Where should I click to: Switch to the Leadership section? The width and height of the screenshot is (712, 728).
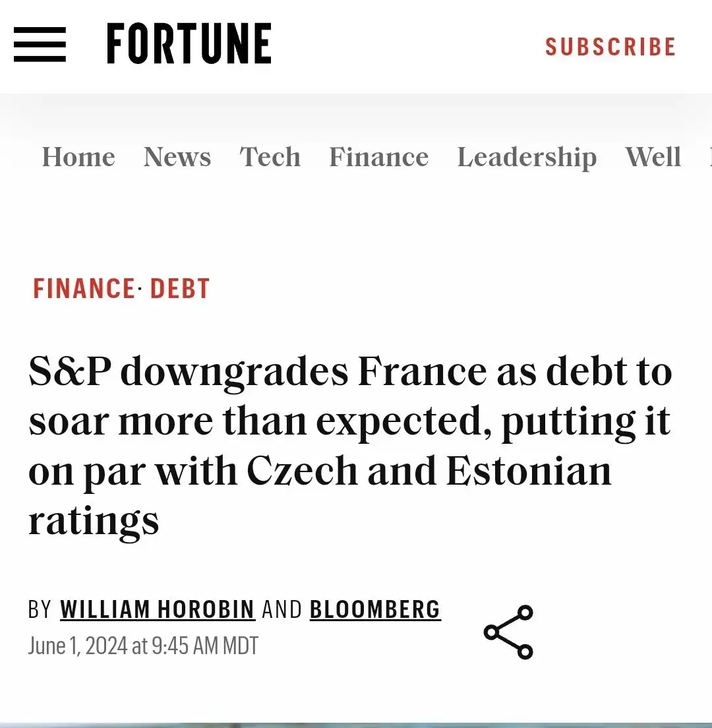[x=527, y=158]
